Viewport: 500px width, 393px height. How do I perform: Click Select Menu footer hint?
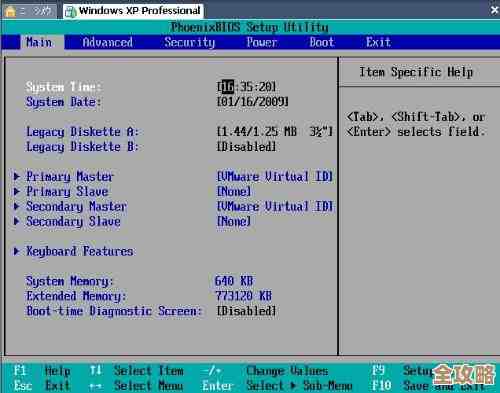pyautogui.click(x=149, y=386)
